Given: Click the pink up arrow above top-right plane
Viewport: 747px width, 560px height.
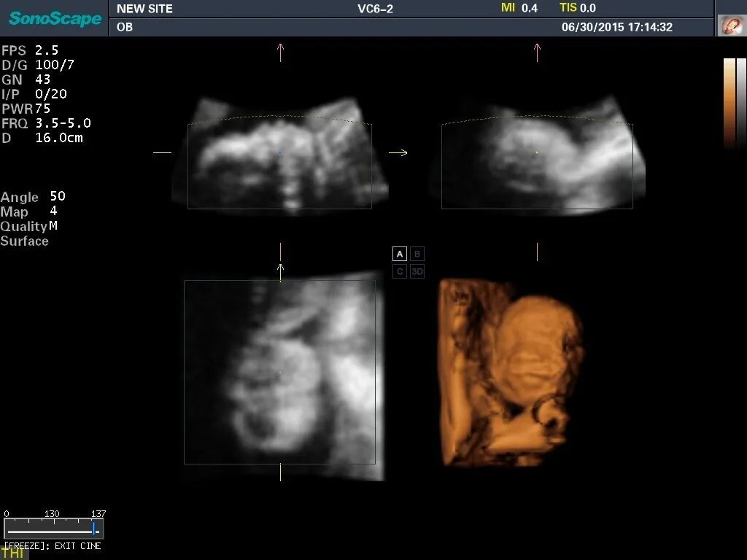Looking at the screenshot, I should (x=538, y=51).
